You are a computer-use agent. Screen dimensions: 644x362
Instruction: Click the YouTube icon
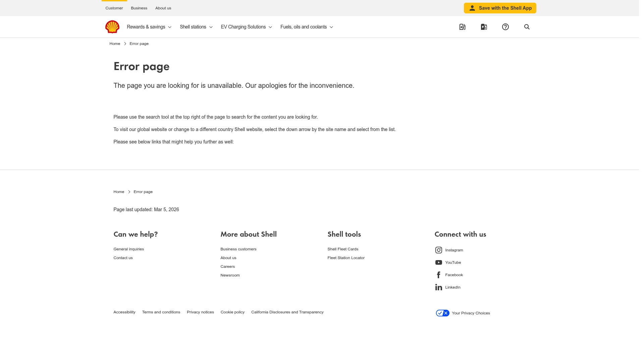pyautogui.click(x=438, y=262)
